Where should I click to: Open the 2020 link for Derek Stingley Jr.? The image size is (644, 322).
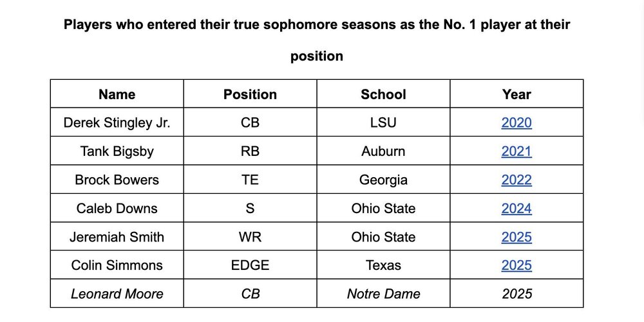516,123
